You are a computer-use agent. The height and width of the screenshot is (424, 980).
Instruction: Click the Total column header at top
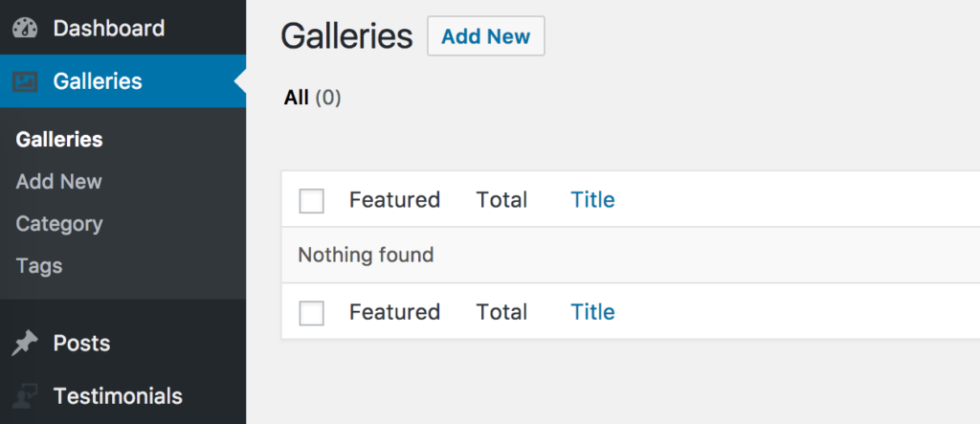(x=501, y=200)
